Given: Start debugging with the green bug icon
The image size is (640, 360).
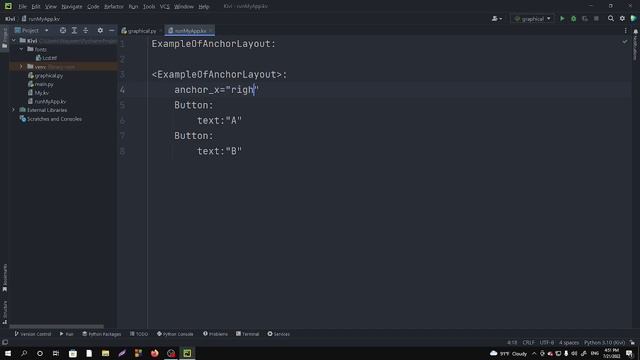Looking at the screenshot, I should (x=573, y=19).
